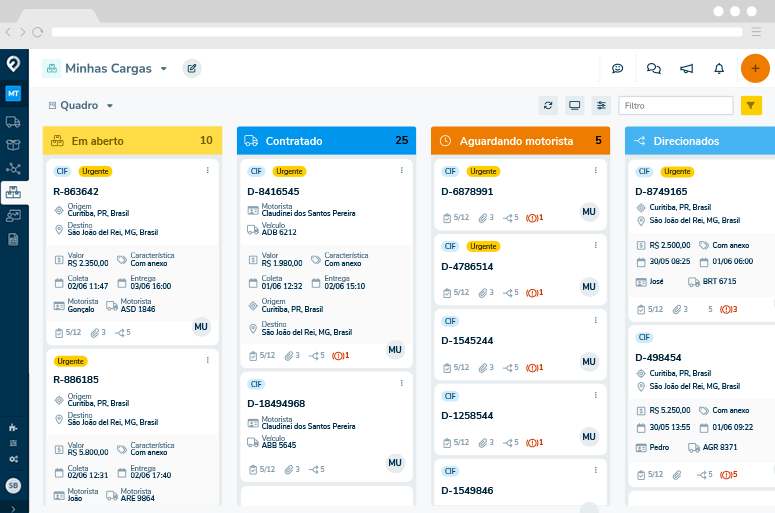Open the megaphone announcements icon

(x=687, y=69)
